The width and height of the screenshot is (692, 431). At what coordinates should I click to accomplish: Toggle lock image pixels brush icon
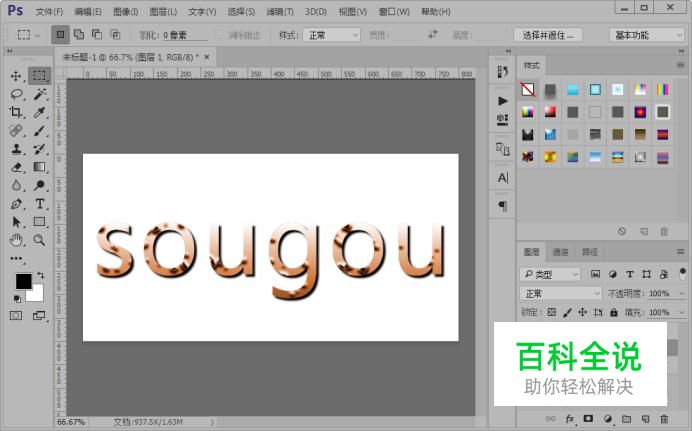pyautogui.click(x=567, y=312)
